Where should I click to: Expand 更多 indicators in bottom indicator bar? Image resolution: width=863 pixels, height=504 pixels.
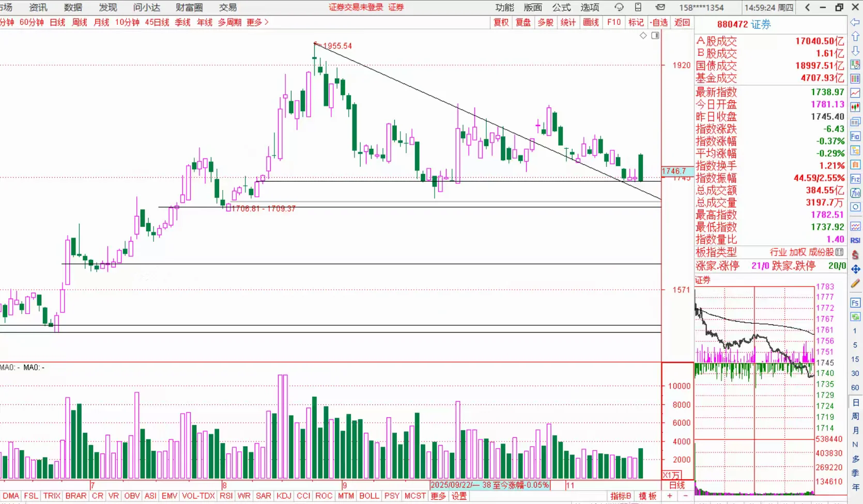(438, 496)
